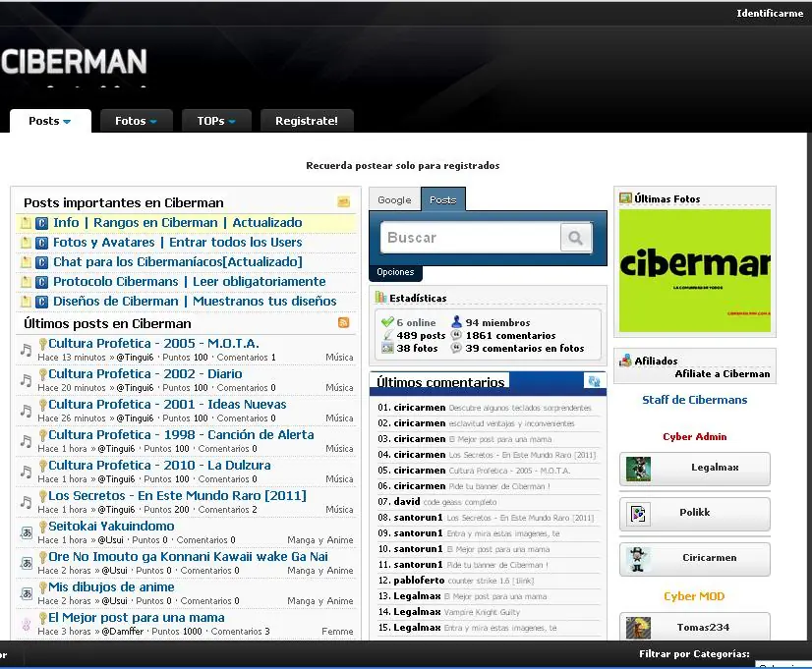Open the Polikk staff button
This screenshot has width=812, height=669.
[695, 515]
